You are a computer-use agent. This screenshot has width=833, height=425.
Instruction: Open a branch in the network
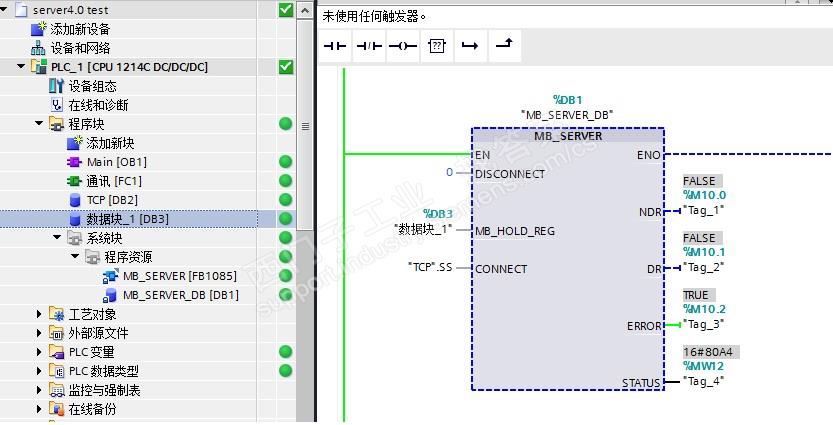[470, 46]
